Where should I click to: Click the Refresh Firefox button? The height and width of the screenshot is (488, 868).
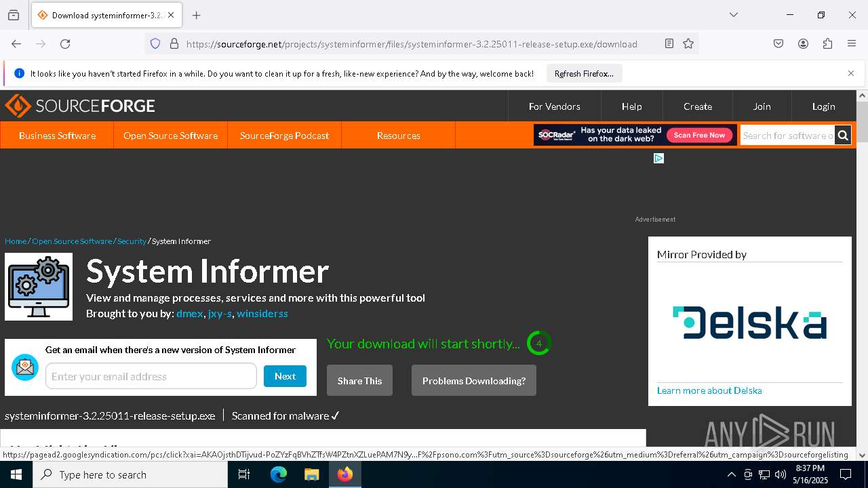[584, 73]
